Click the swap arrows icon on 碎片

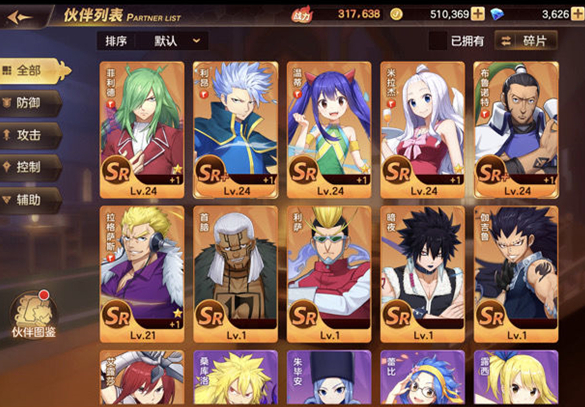506,41
